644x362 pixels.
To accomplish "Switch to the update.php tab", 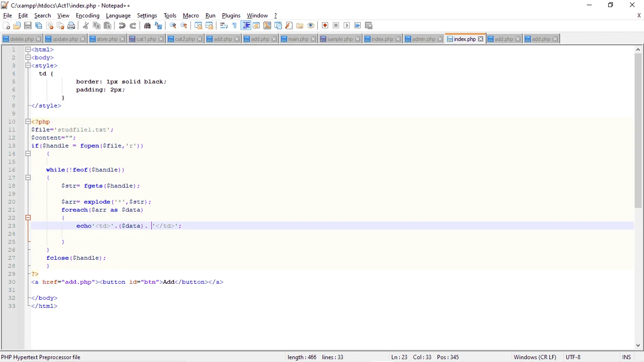I will click(x=65, y=39).
